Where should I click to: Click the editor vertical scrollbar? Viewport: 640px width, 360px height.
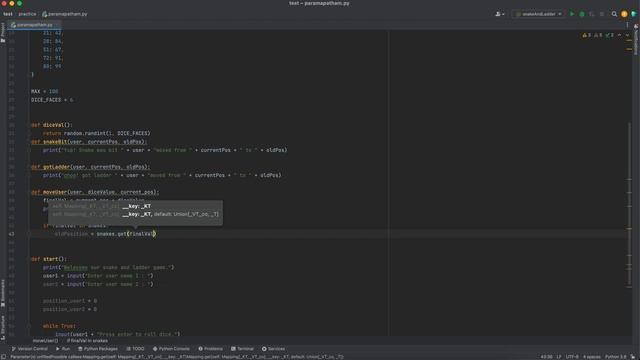coord(629,204)
